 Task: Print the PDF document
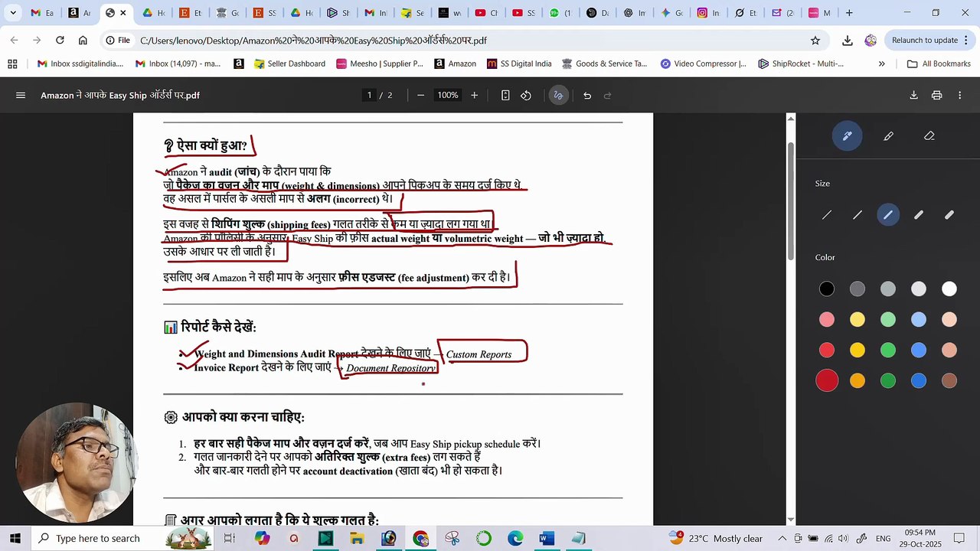[x=936, y=96]
